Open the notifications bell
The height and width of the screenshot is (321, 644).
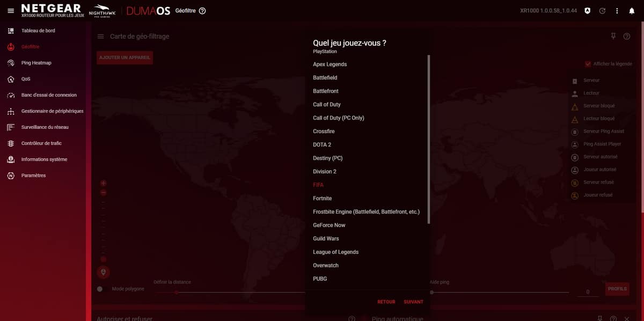(632, 11)
